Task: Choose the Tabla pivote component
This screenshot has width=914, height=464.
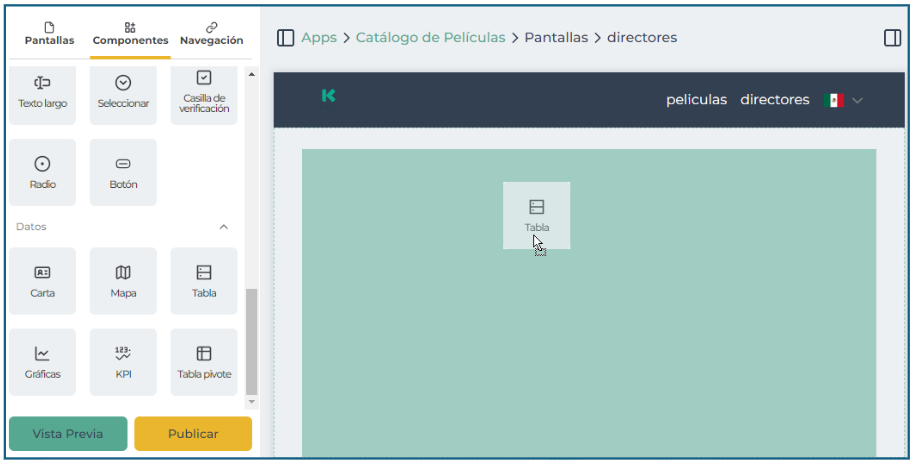Action: point(204,362)
